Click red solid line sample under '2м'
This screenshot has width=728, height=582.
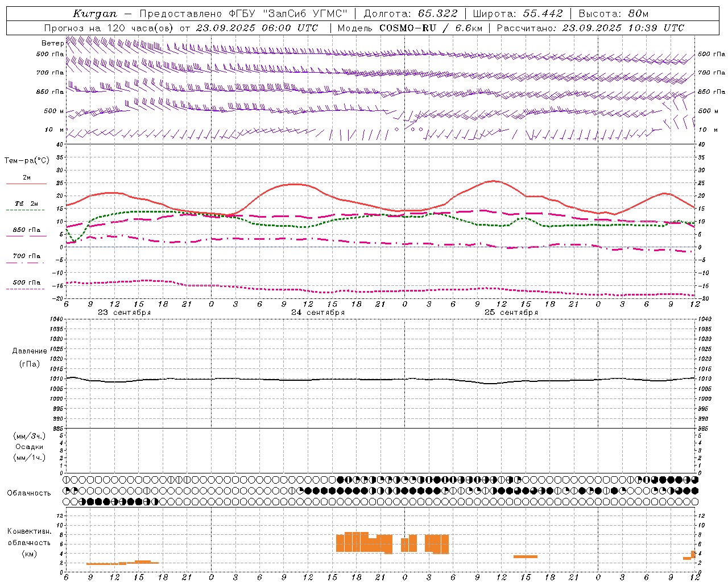[26, 184]
